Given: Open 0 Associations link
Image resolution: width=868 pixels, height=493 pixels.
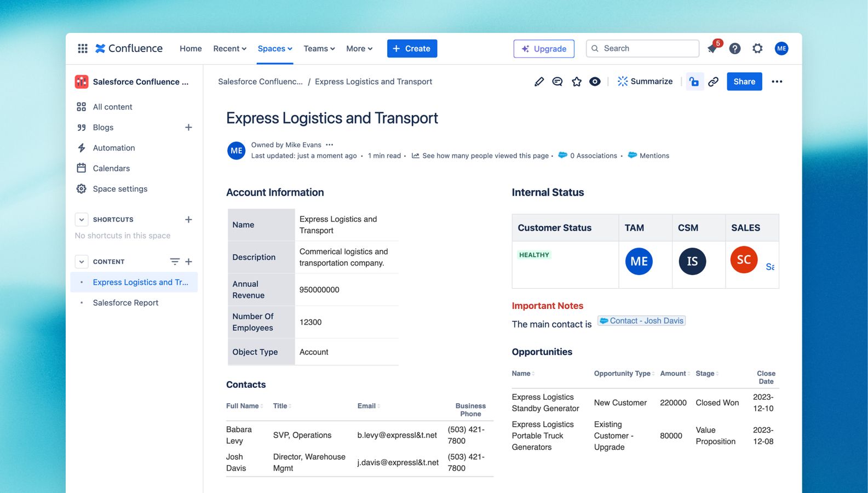Looking at the screenshot, I should [x=588, y=156].
